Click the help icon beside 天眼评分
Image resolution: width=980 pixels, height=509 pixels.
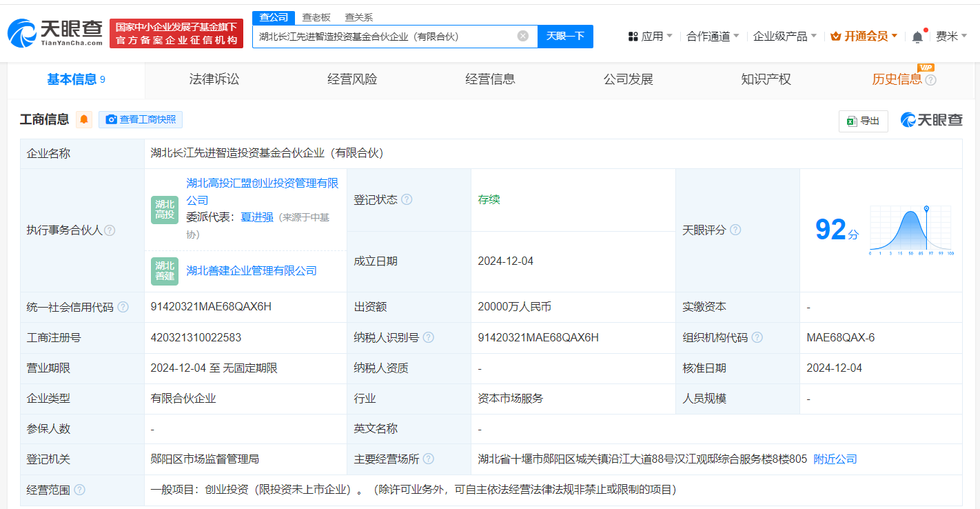coord(735,230)
